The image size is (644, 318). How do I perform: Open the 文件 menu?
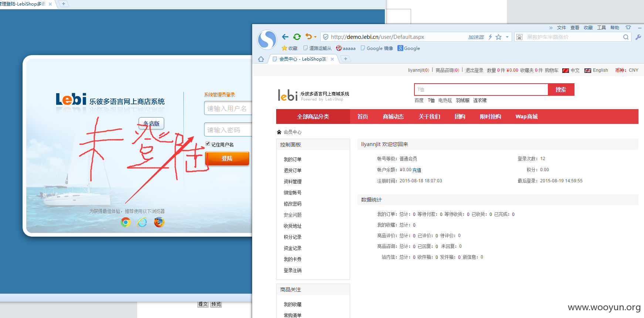coord(562,28)
